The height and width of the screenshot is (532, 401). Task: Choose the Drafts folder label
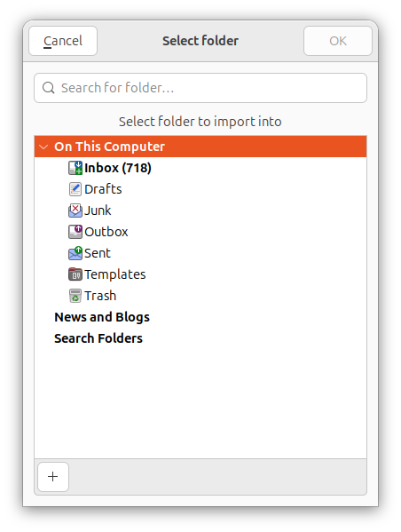coord(103,189)
